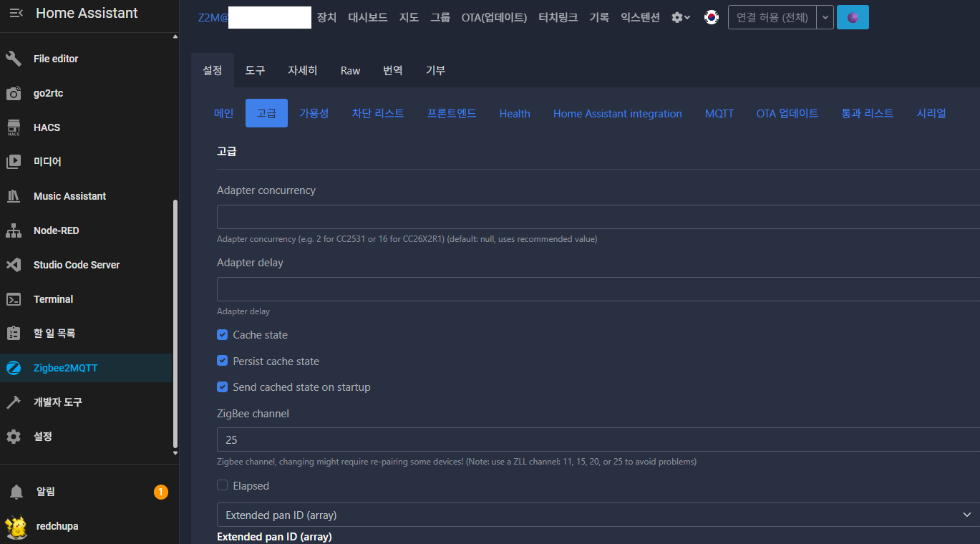Click the Adapter concurrency input field
980x544 pixels.
click(501, 217)
